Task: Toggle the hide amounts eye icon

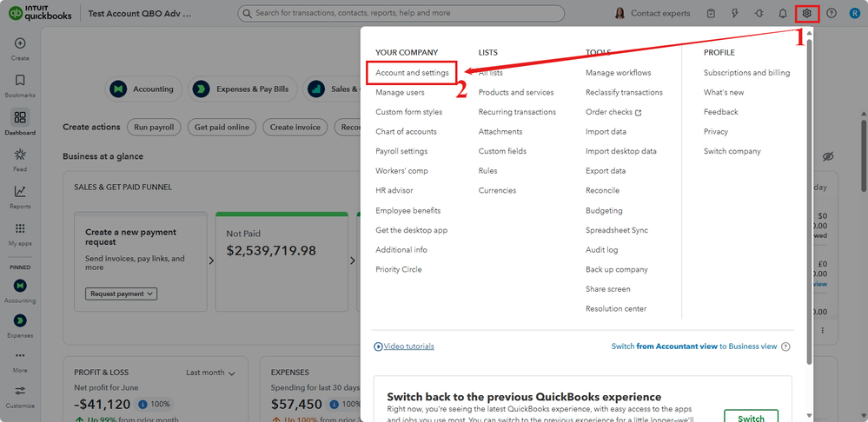Action: [828, 156]
